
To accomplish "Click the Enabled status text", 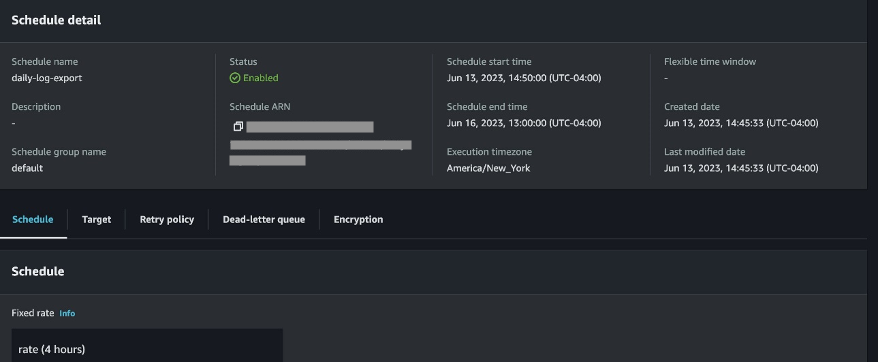I will 261,78.
